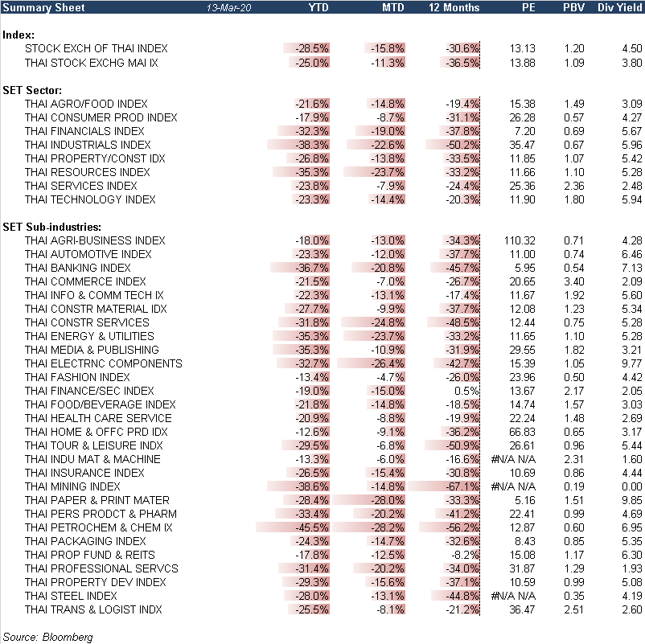This screenshot has width=645, height=644.
Task: Select THAI FINANCIALS INDEX label
Action: tap(84, 131)
